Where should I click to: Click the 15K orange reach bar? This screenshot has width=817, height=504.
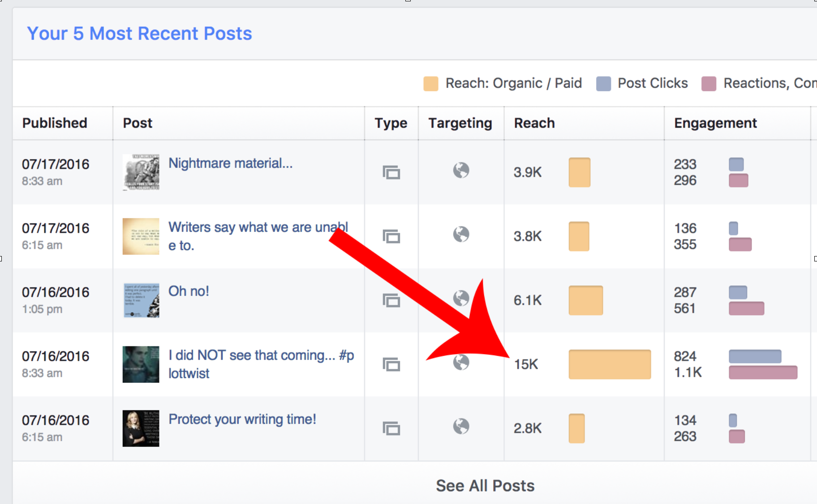tap(609, 364)
